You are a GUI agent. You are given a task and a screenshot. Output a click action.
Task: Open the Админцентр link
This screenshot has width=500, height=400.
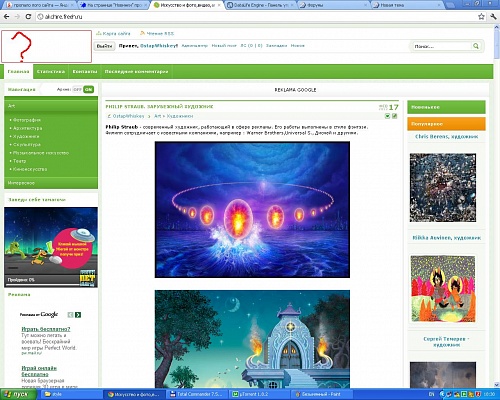(x=194, y=46)
